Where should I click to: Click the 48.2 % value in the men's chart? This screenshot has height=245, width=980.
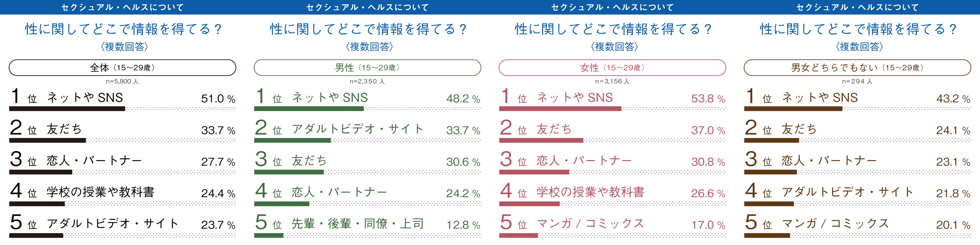(x=463, y=99)
